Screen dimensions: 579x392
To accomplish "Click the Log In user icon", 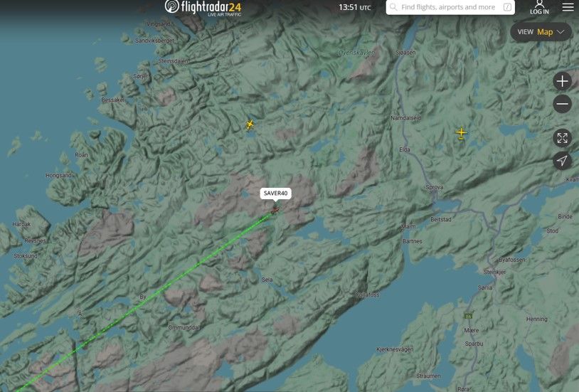I will (539, 6).
